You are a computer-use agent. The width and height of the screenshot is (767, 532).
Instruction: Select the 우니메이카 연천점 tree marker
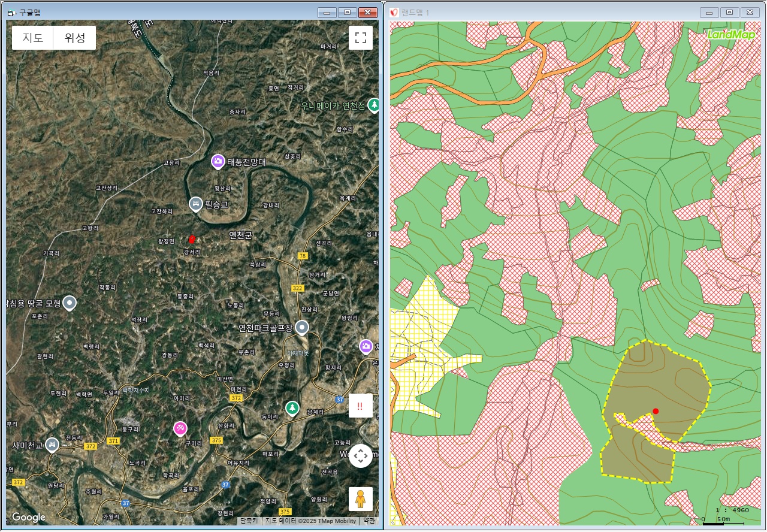click(x=375, y=105)
